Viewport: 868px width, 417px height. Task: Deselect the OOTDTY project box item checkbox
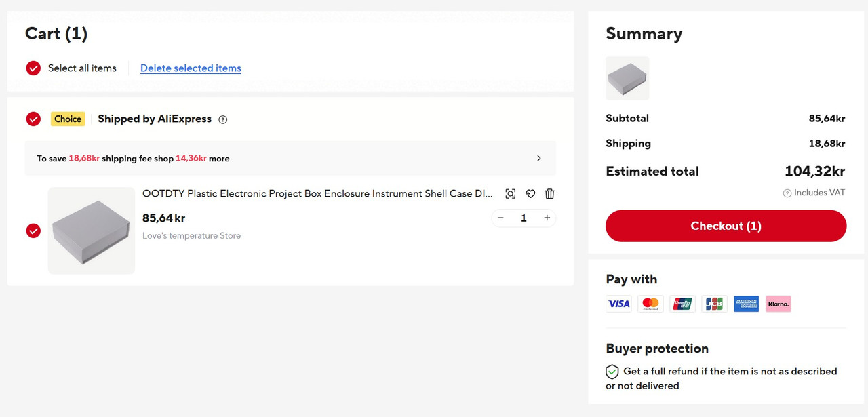tap(33, 231)
